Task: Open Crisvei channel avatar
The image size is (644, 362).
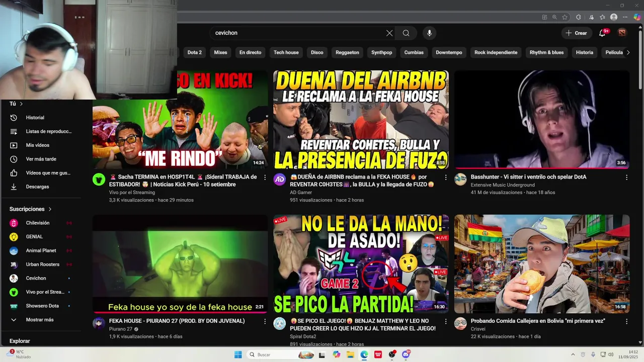Action: tap(460, 323)
